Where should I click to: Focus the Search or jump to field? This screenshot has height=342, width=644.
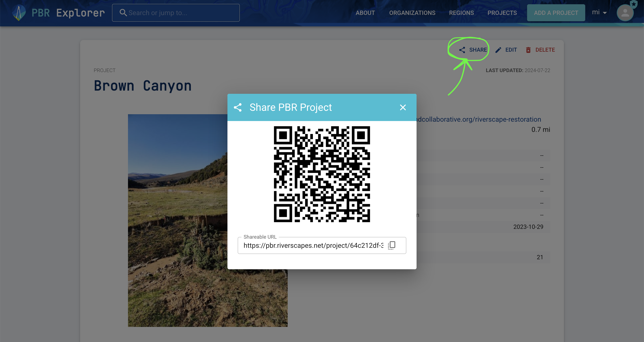180,13
